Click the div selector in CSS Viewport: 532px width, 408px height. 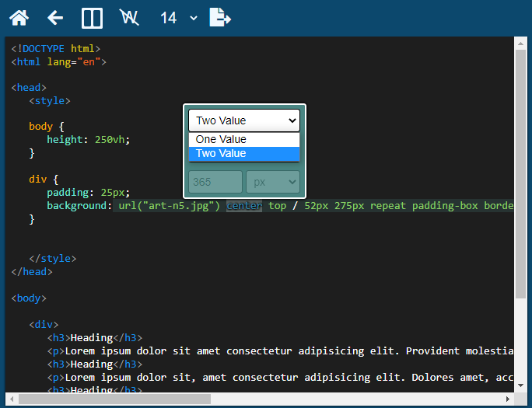37,180
